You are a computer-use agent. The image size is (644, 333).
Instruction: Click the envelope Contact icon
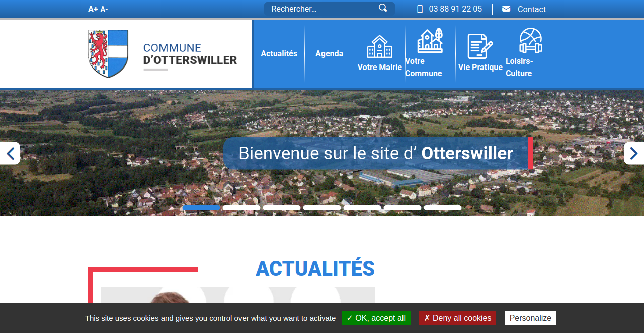click(x=506, y=9)
